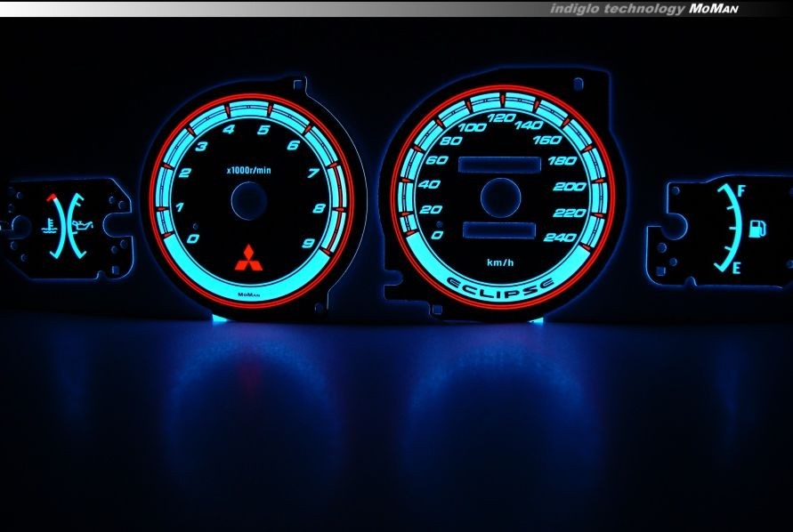The width and height of the screenshot is (793, 532).
Task: Click the 5 mark on the tachometer
Action: coord(263,131)
